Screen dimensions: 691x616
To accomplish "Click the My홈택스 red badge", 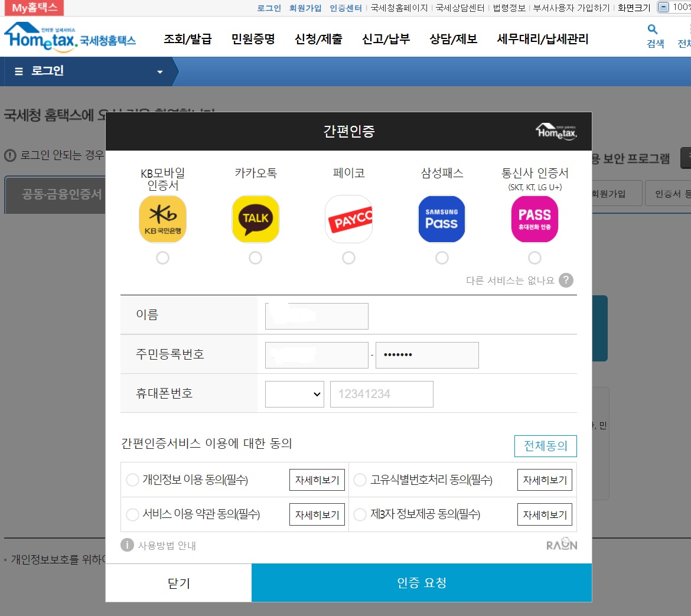I will pos(34,8).
